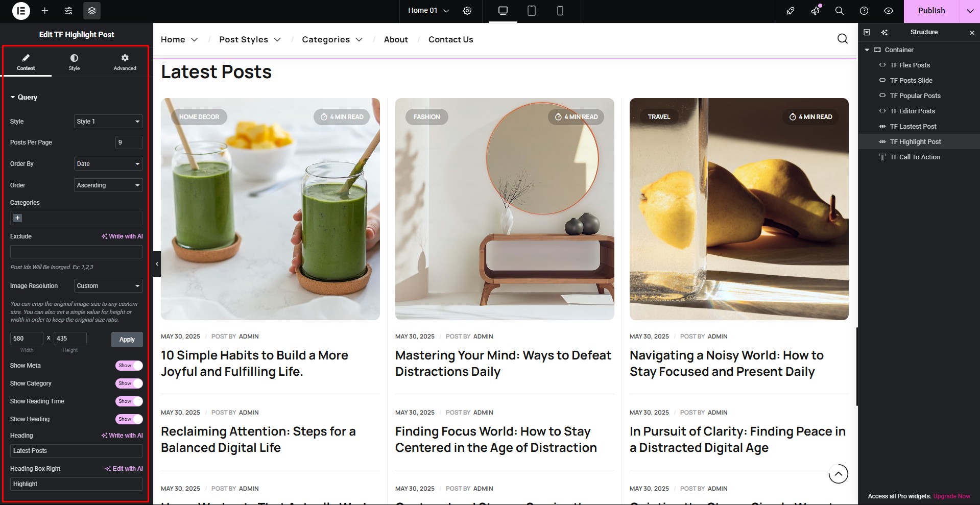Toggle the Show Meta switch

129,366
